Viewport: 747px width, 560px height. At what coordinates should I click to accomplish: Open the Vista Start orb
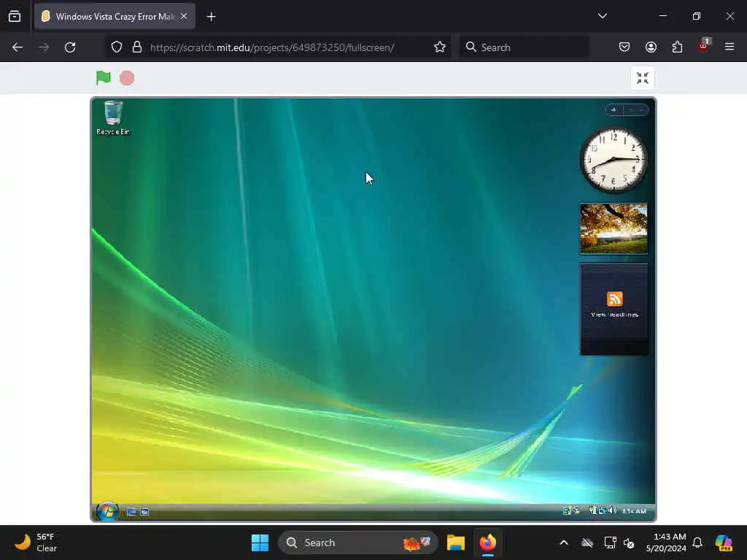tap(107, 512)
